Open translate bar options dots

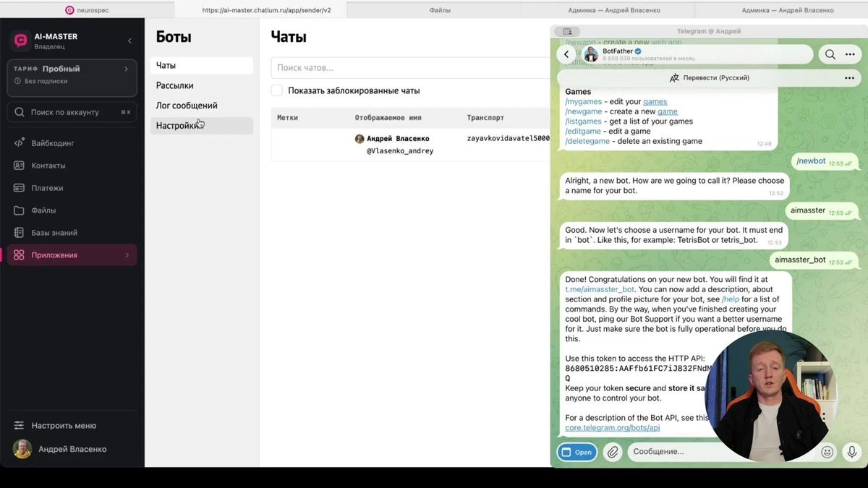pos(849,78)
